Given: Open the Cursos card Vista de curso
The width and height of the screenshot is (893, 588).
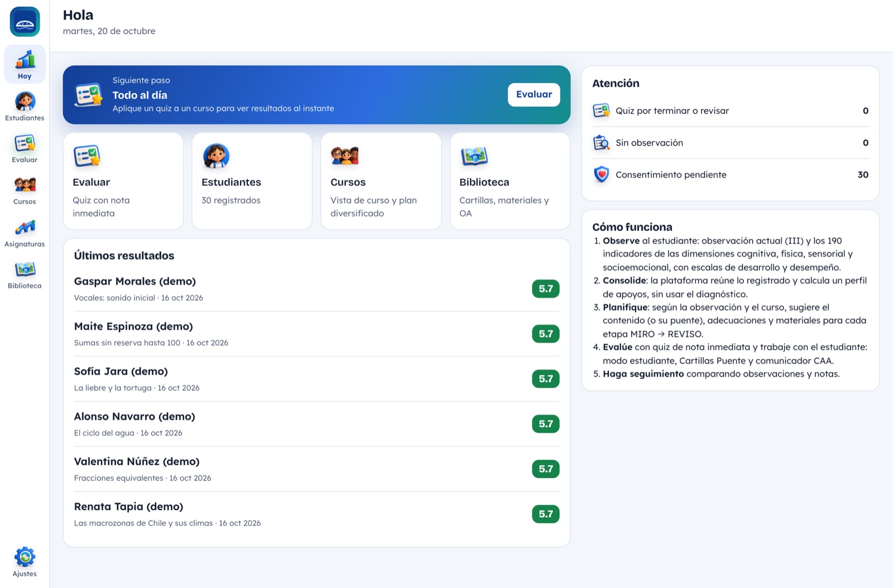Looking at the screenshot, I should tap(381, 181).
